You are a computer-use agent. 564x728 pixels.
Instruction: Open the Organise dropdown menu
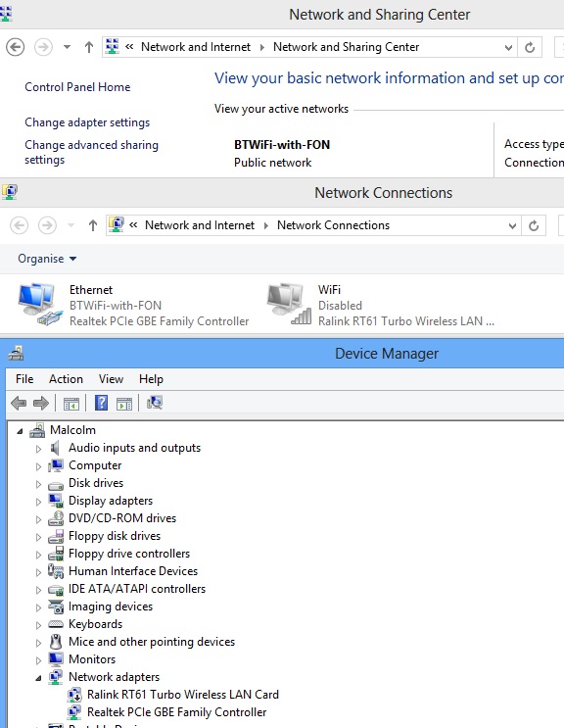coord(47,259)
